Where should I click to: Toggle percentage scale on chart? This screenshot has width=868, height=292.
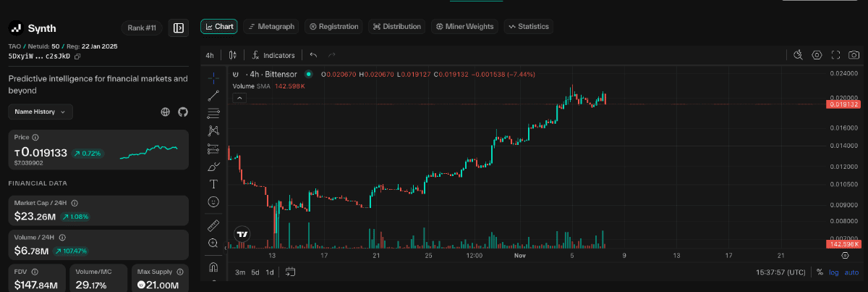coord(820,272)
